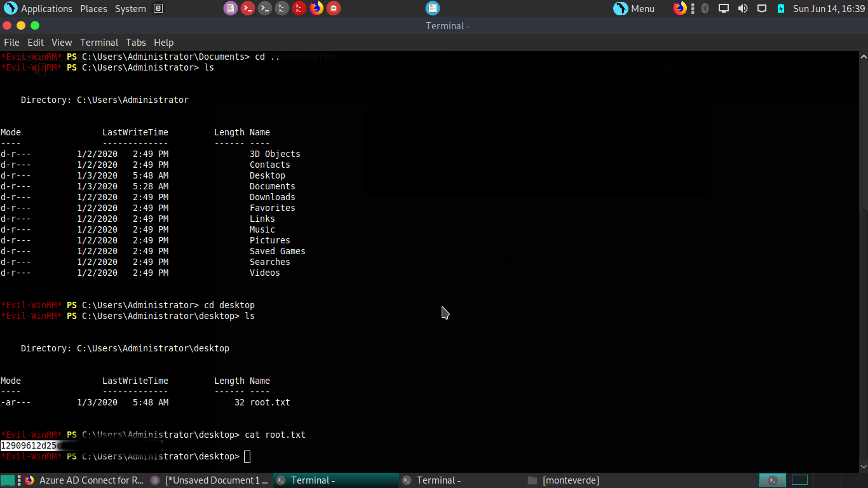The height and width of the screenshot is (488, 868).
Task: Click the blue notes icon in panel center
Action: [x=432, y=8]
